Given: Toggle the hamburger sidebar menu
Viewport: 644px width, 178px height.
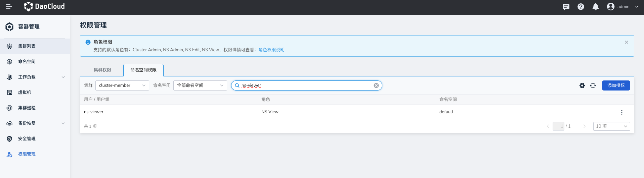Looking at the screenshot, I should (x=9, y=7).
